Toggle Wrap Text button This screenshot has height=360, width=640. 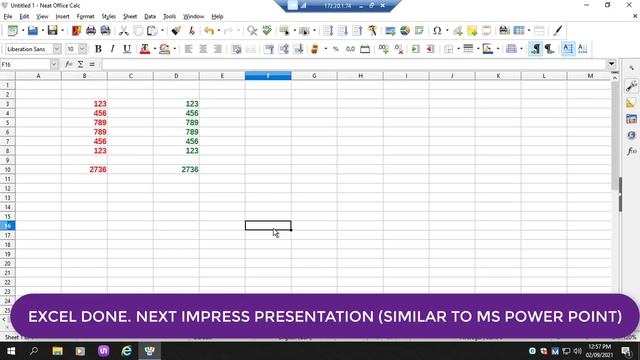(236, 49)
